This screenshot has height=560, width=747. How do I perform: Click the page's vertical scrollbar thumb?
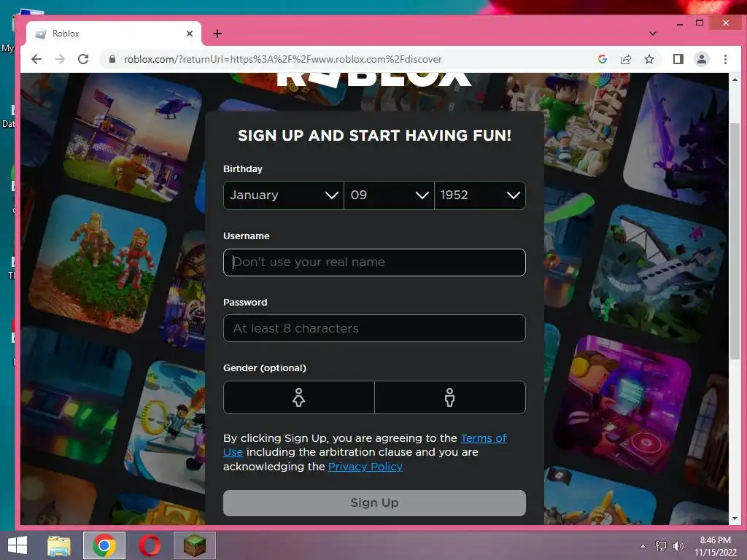click(x=735, y=241)
